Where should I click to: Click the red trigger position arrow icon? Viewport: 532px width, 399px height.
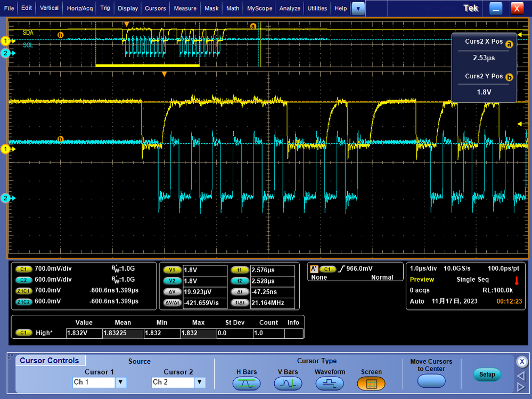click(517, 280)
